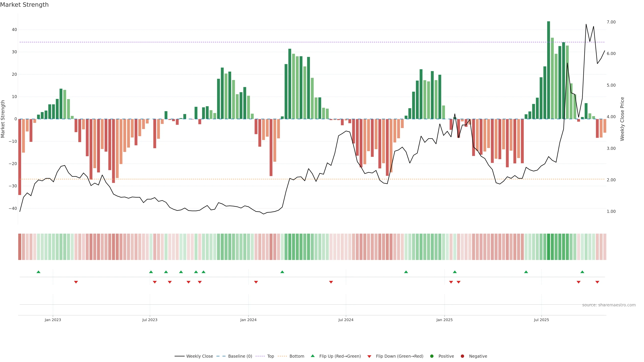
Task: Click the green Positive circle in legend
Action: [x=432, y=356]
